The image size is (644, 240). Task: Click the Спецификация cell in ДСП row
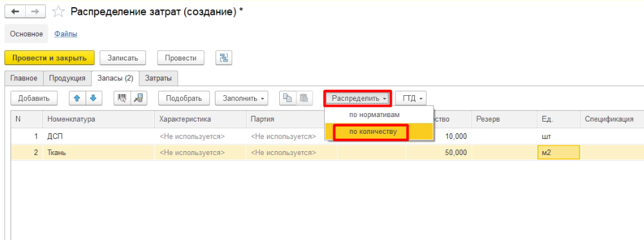click(x=612, y=136)
